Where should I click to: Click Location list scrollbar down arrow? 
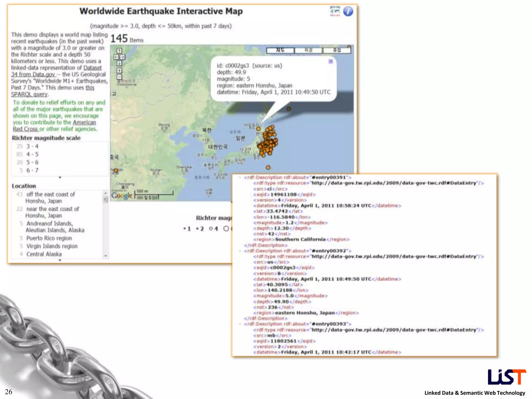105,256
